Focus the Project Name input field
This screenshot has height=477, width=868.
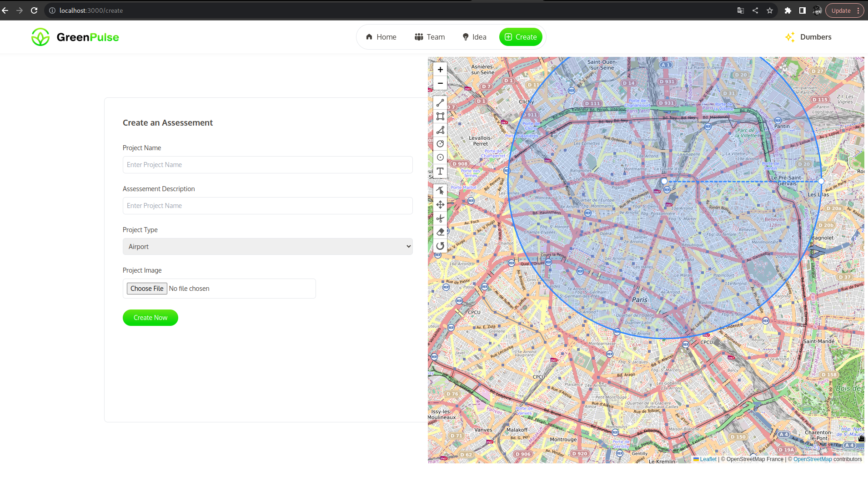268,165
